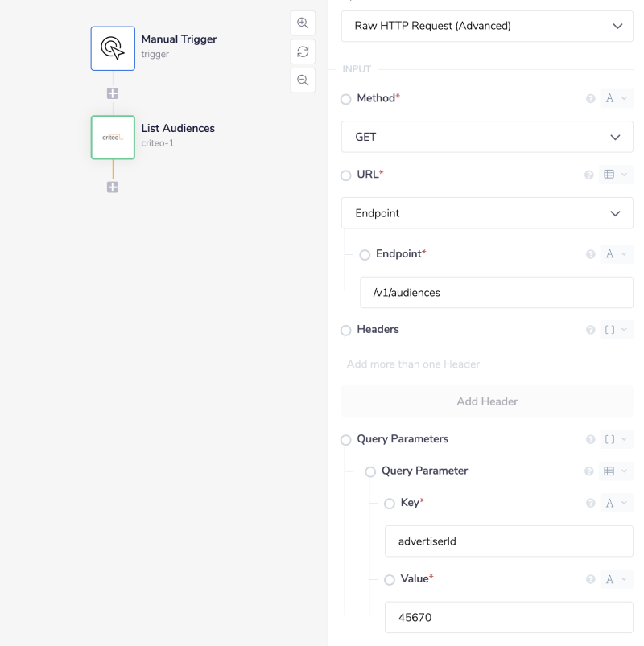The image size is (644, 646).
Task: Select the radio button next to Query Parameters
Action: [345, 439]
